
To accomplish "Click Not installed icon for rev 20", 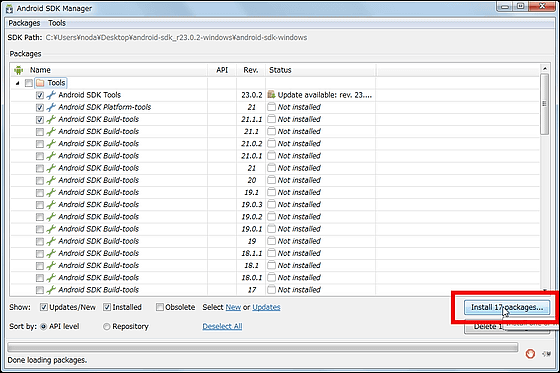I will pos(271,180).
